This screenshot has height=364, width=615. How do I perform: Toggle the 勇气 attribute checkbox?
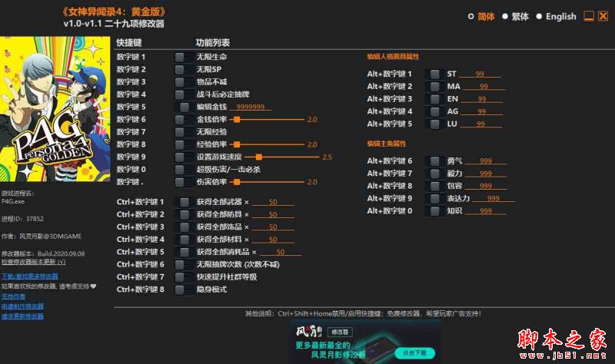point(434,161)
